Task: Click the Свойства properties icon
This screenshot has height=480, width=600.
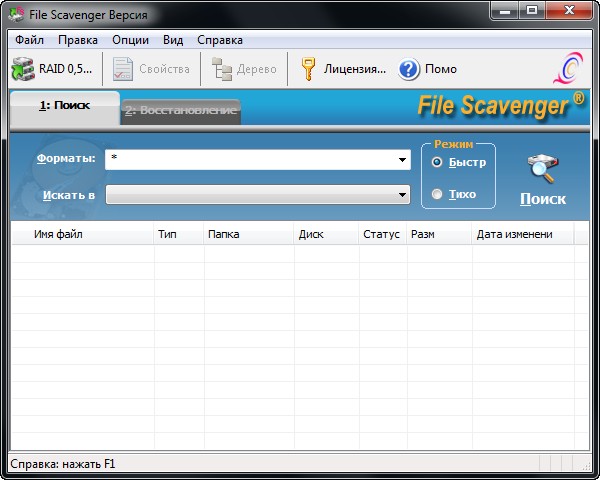Action: [123, 69]
